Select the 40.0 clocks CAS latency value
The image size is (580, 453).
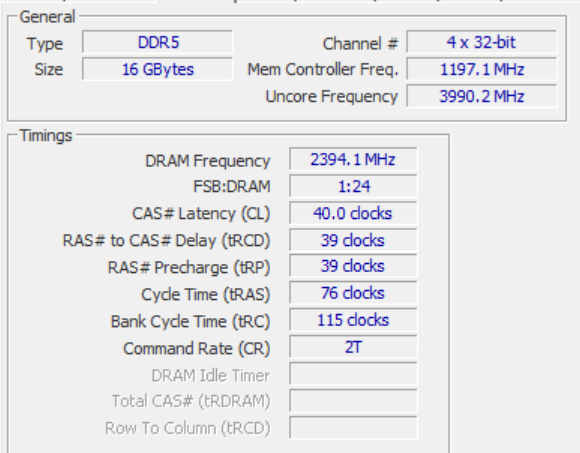pyautogui.click(x=353, y=213)
